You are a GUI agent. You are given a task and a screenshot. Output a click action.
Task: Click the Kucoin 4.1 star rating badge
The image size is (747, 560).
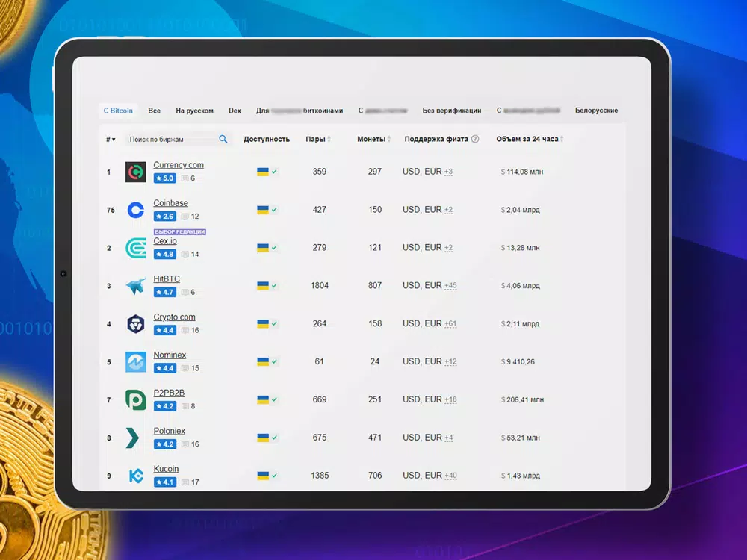(165, 482)
